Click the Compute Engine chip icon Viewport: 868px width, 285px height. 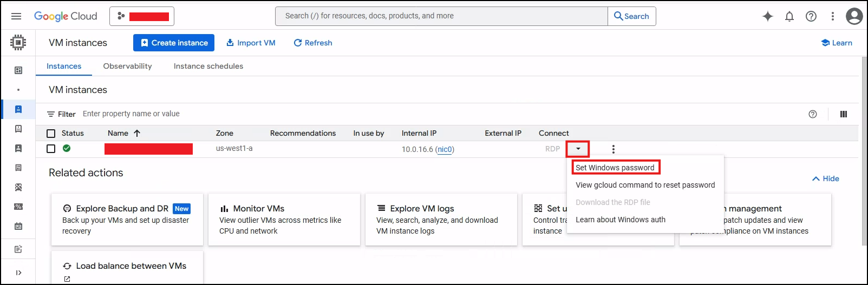[18, 42]
